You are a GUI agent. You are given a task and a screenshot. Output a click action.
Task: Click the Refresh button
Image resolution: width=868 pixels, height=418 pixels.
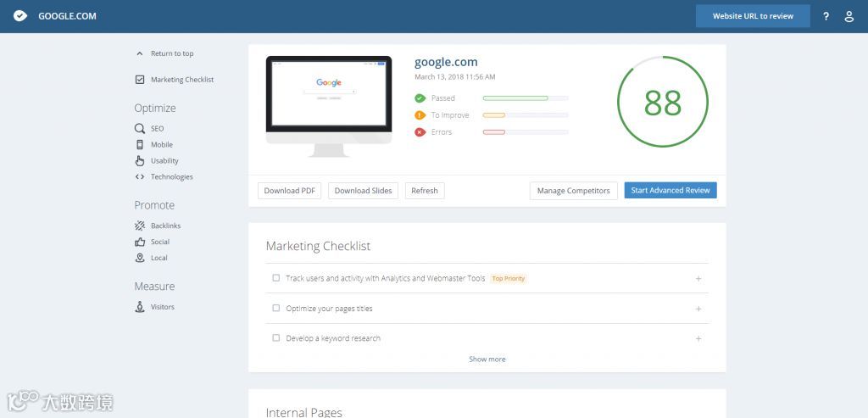click(425, 191)
